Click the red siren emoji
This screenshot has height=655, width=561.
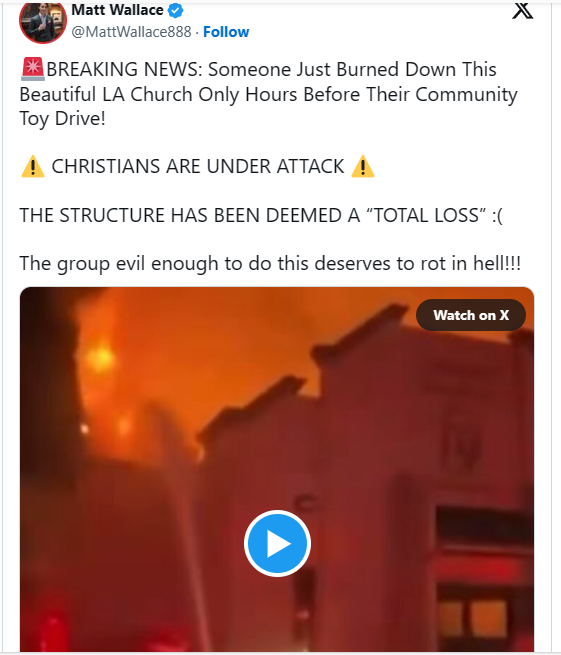coord(32,69)
